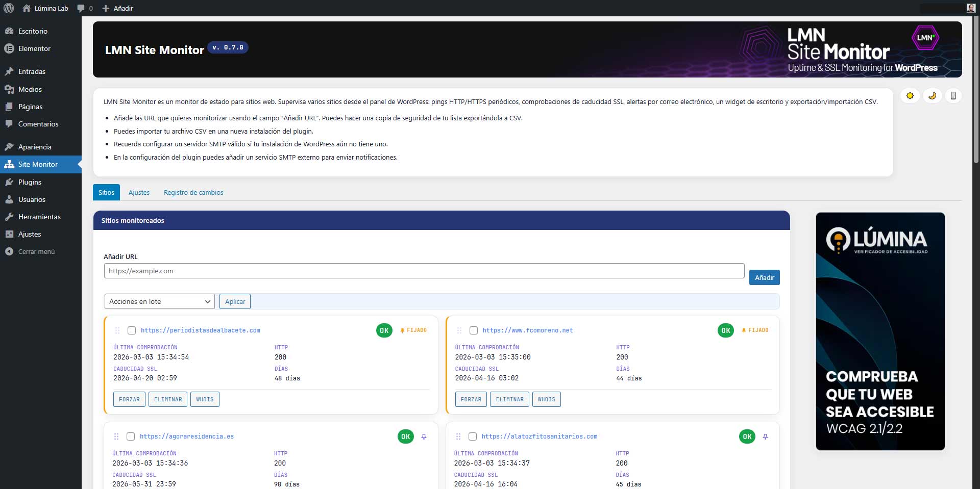
Task: Click the device/system theme icon
Action: coord(953,96)
